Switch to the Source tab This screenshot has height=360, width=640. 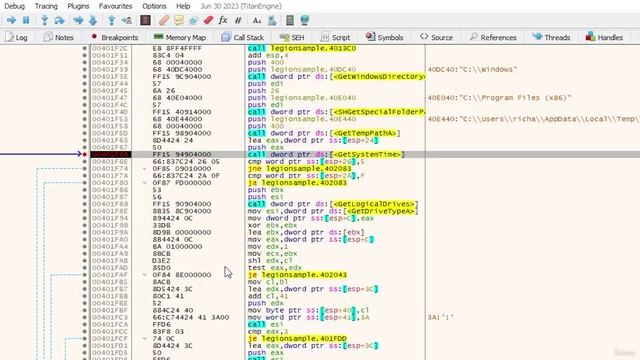pos(436,37)
